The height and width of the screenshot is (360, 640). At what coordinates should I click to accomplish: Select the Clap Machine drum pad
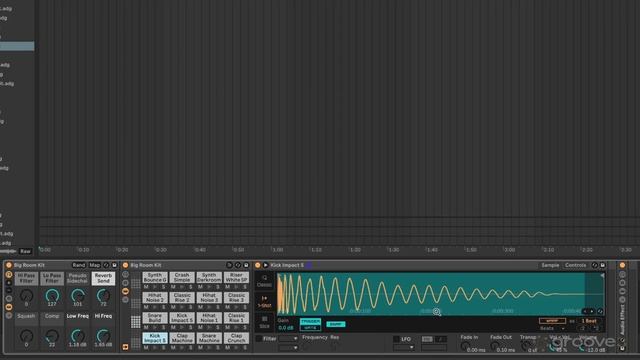tap(182, 338)
